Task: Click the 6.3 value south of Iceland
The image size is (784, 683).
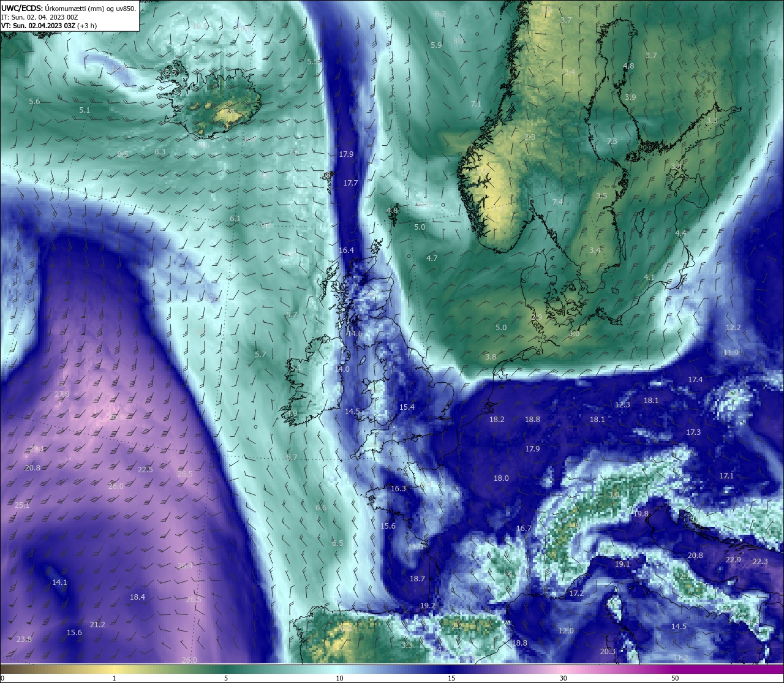Action: pyautogui.click(x=160, y=151)
